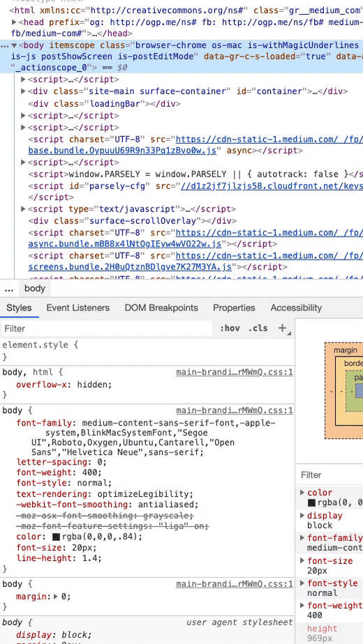Toggle the :hov element state button
Viewport: 363px width, 644px height.
tap(230, 328)
